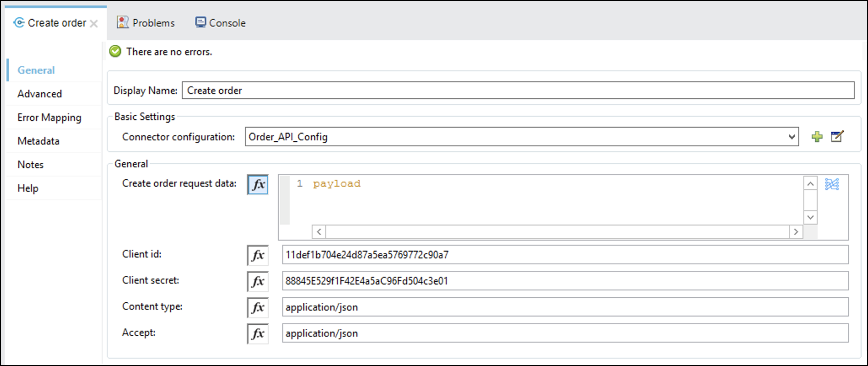Screen dimensions: 868x366
Task: Click the 'Create order request data:' label
Action: (179, 183)
